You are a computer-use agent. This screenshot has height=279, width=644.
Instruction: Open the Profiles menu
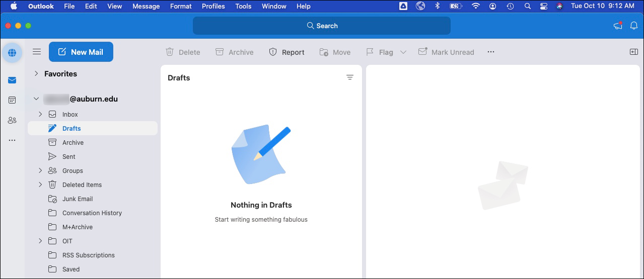tap(213, 6)
